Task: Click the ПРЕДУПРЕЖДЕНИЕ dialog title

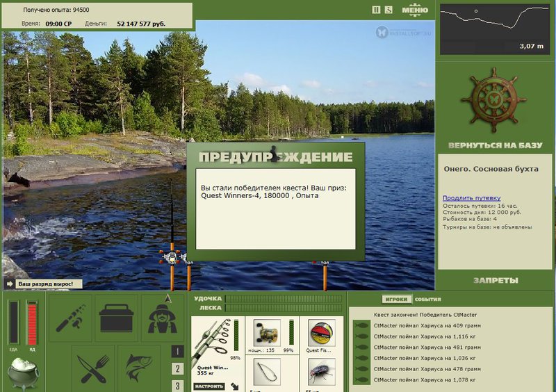Action: (x=275, y=157)
